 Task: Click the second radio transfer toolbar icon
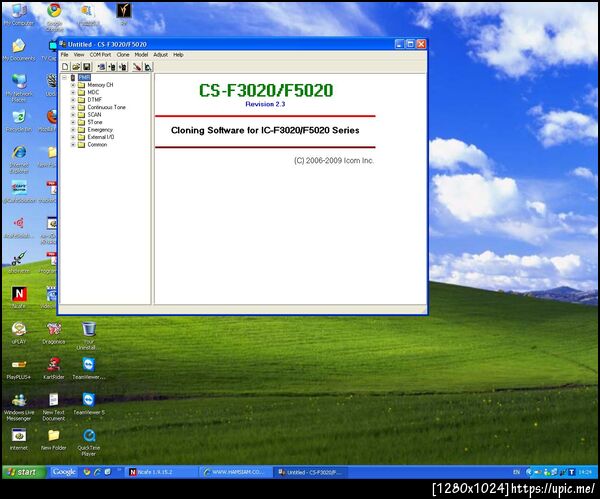tap(123, 67)
